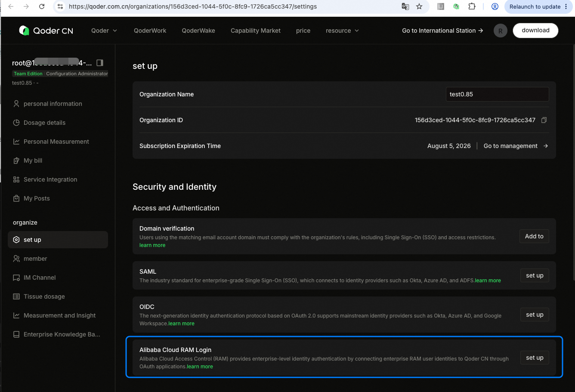Click set up button for SAML
This screenshot has height=392, width=575.
[x=535, y=275]
